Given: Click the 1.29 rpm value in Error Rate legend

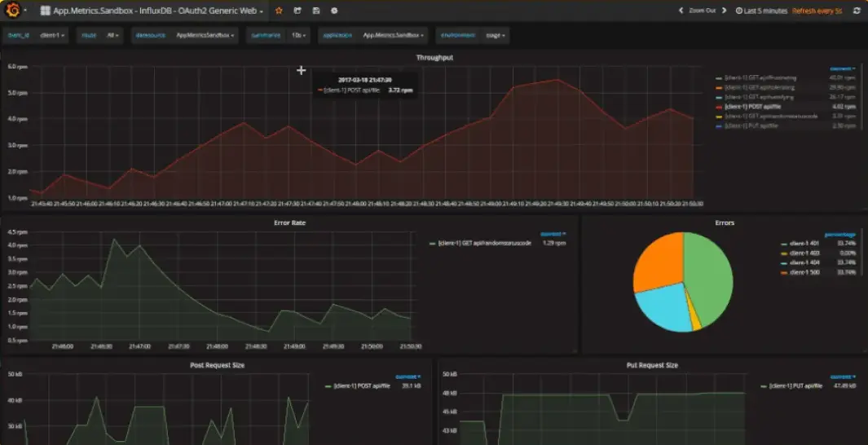Looking at the screenshot, I should pos(554,243).
